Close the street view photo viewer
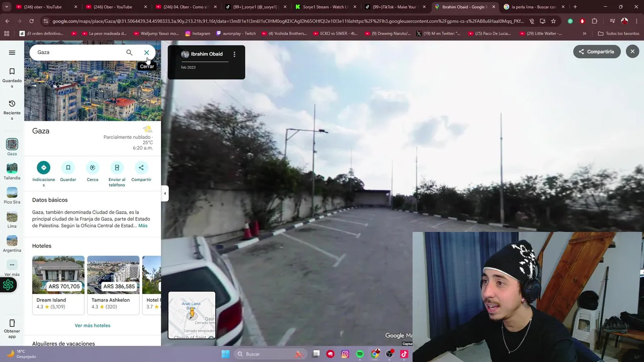 (x=632, y=51)
